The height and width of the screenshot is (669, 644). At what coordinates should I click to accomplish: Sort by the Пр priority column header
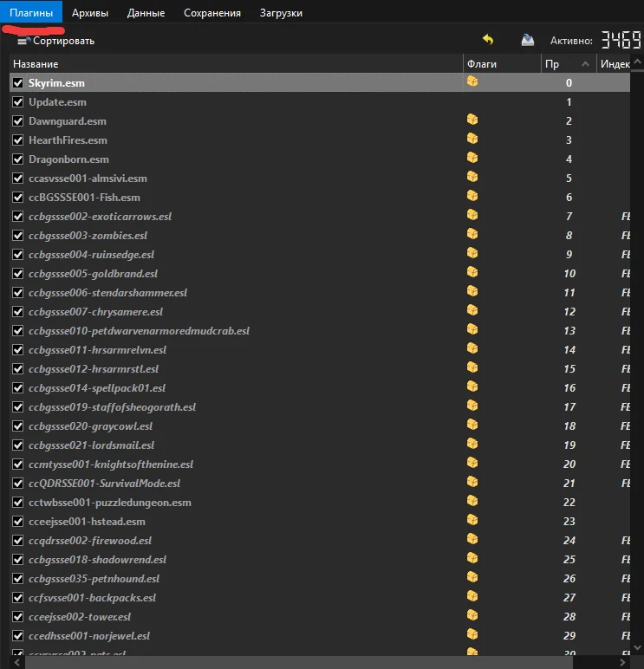pyautogui.click(x=569, y=64)
